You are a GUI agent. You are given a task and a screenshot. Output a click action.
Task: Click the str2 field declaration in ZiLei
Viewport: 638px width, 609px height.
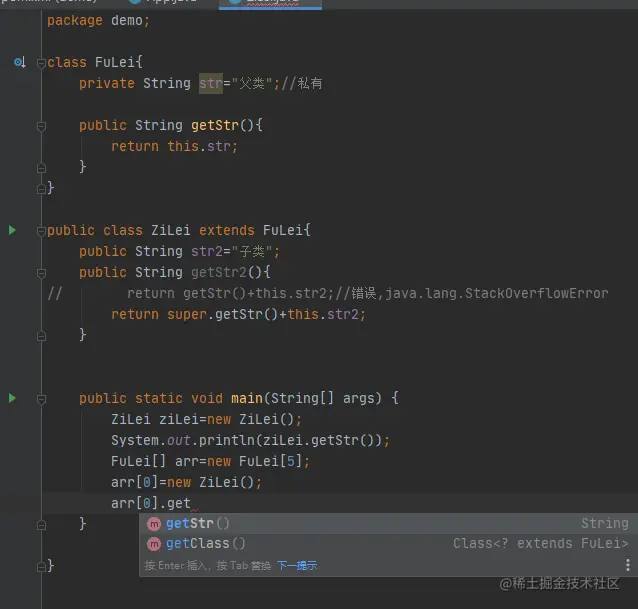(x=207, y=251)
